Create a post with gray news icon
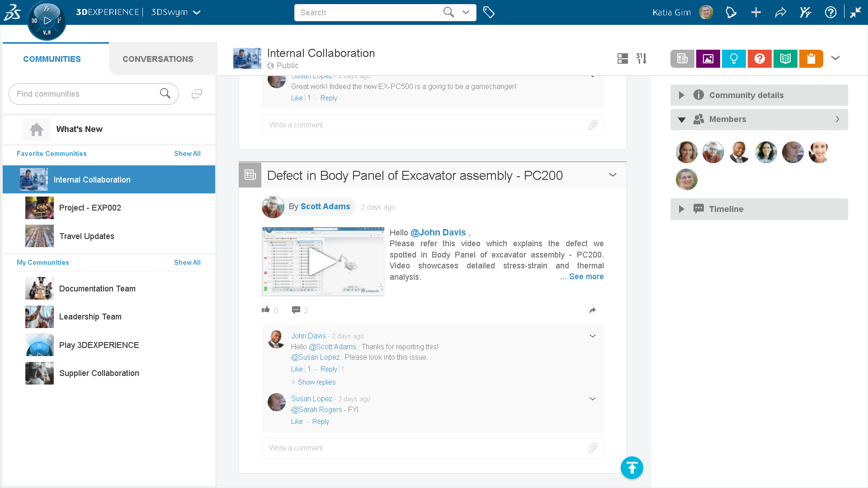 click(x=682, y=59)
